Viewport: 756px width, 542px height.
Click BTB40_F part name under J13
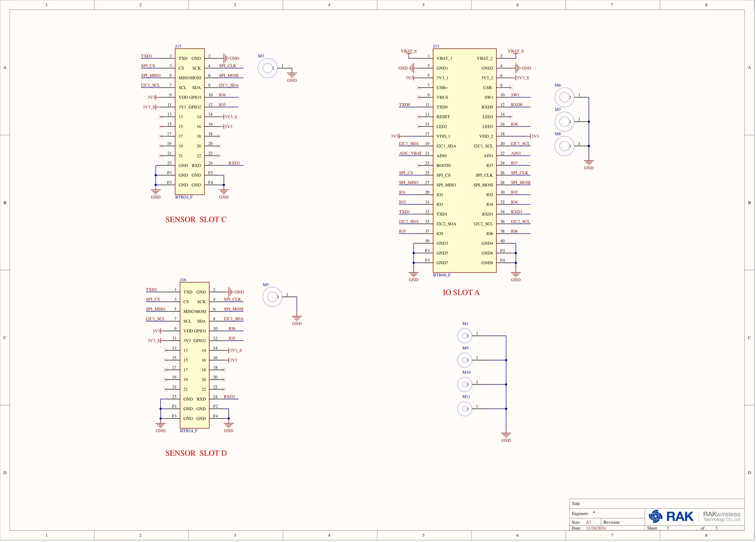[x=442, y=275]
